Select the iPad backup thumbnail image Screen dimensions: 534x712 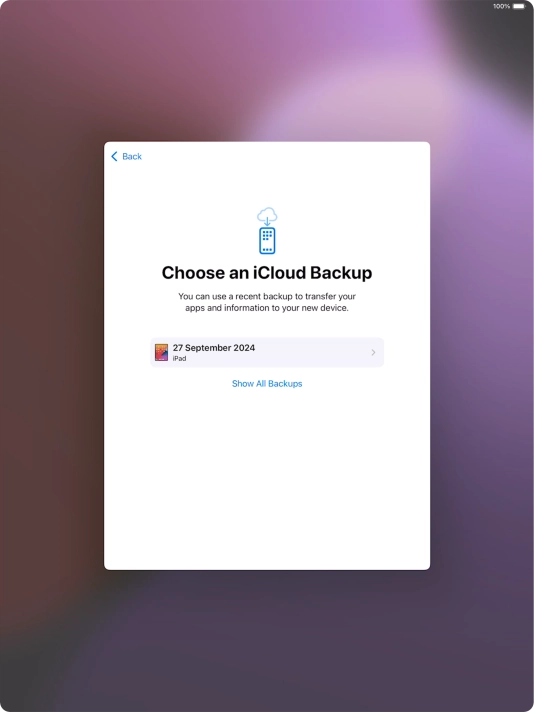[161, 352]
